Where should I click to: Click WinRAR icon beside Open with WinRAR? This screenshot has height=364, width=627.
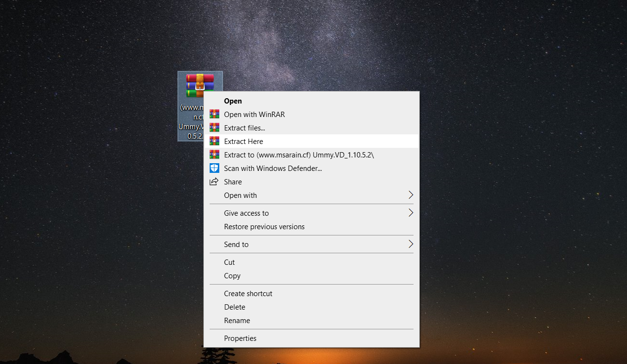214,114
